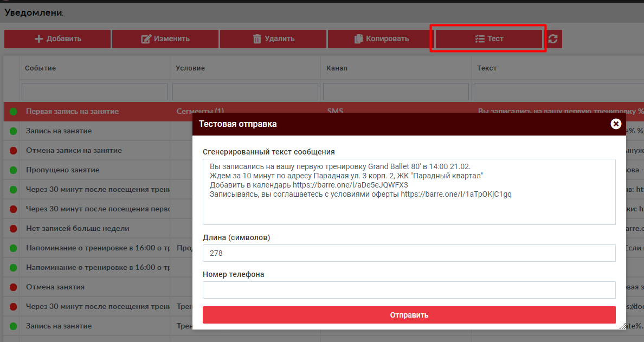Close the Тестовая отправка dialog
Image resolution: width=644 pixels, height=342 pixels.
(x=616, y=124)
